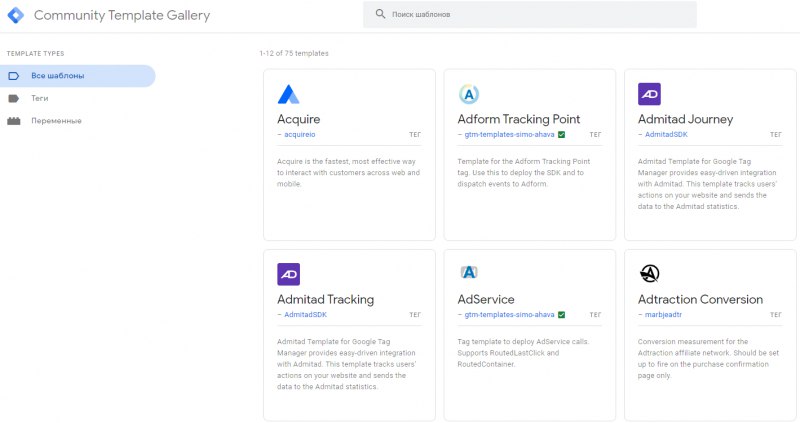Click the Google Tag Manager logo
The width and height of the screenshot is (800, 423).
click(16, 15)
